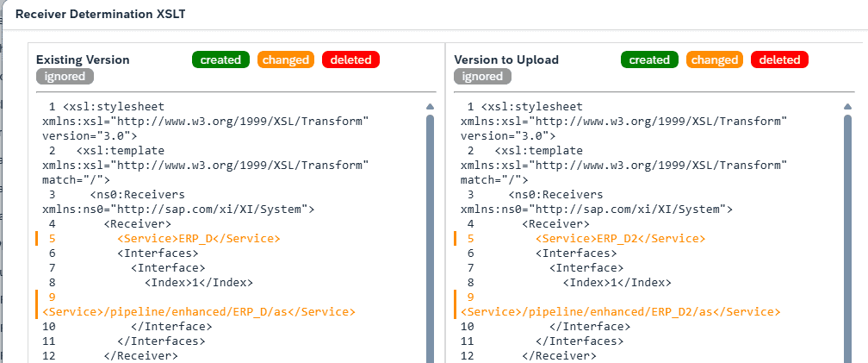Click the Version to Upload vertical scrollbar thumb
This screenshot has height=363, width=868.
point(847,238)
